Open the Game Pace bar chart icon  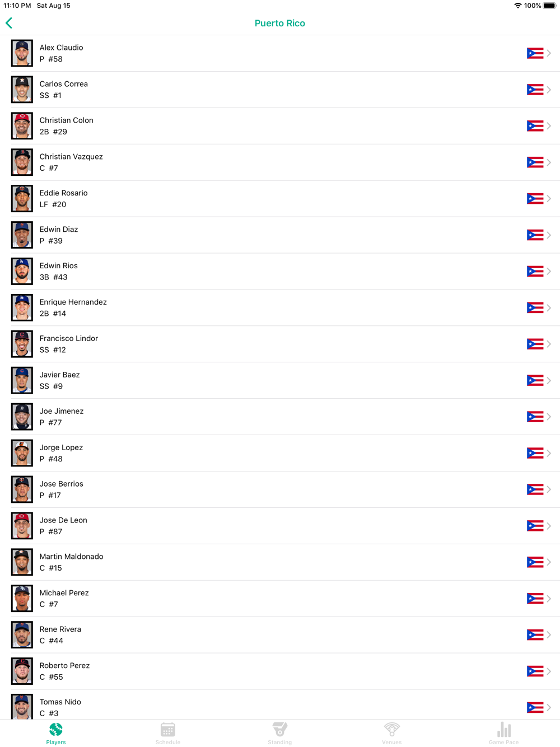(504, 730)
